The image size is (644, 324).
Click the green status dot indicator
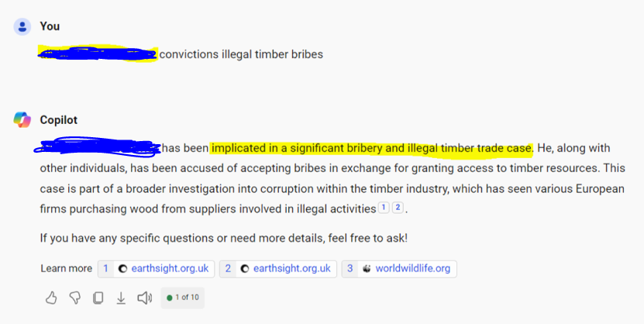point(169,298)
